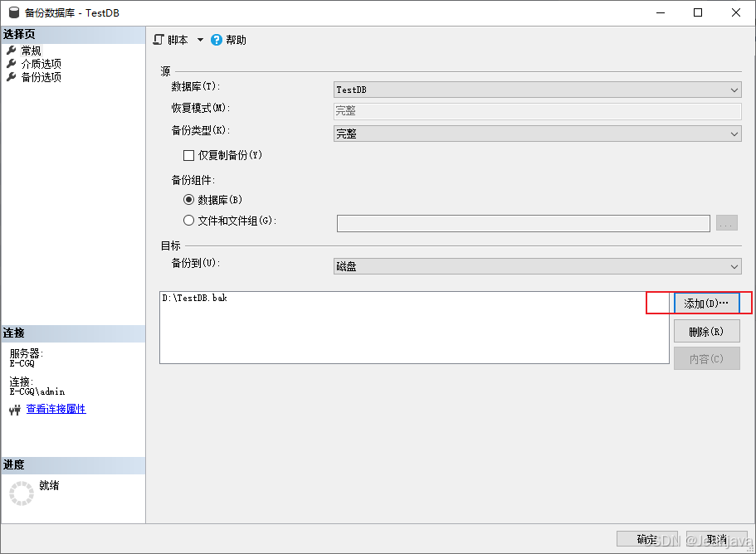The height and width of the screenshot is (554, 756).
Task: Click the 脚本 script button
Action: (171, 40)
